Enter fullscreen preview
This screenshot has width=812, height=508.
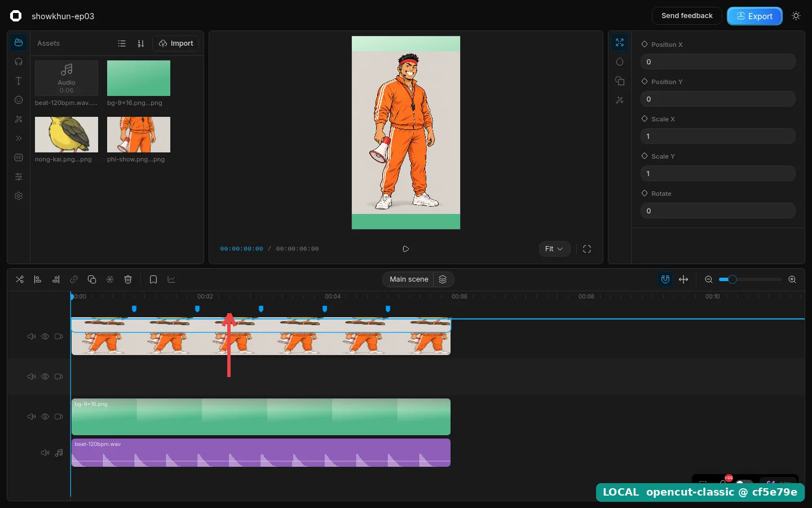(x=587, y=249)
